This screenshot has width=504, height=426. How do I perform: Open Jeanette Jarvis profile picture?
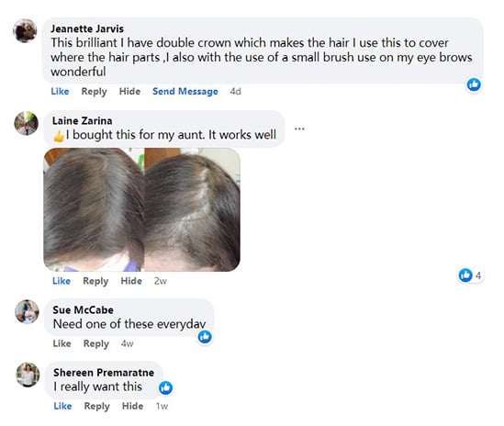[x=25, y=31]
